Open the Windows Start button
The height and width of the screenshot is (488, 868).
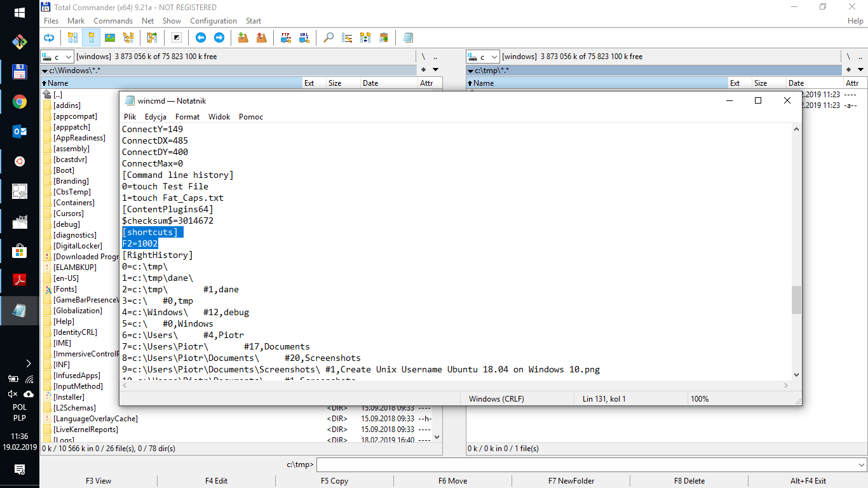coord(20,13)
